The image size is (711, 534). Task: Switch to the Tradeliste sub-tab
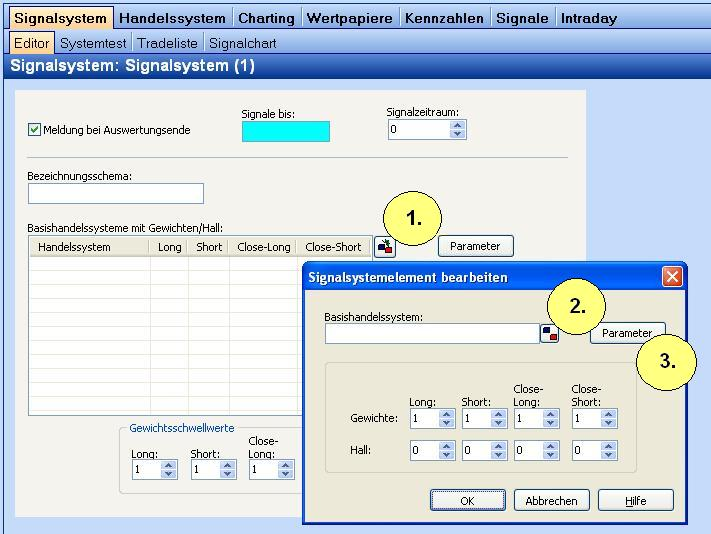pyautogui.click(x=168, y=43)
